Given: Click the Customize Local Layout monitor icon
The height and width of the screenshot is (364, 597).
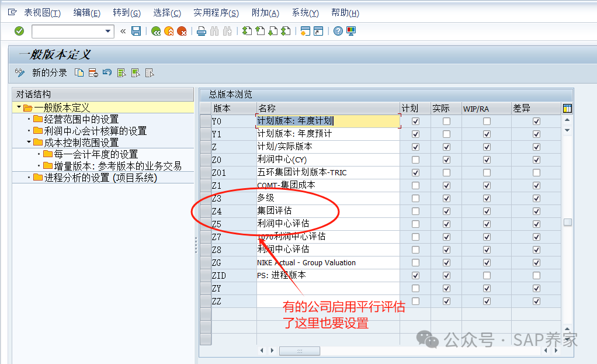Looking at the screenshot, I should [351, 31].
